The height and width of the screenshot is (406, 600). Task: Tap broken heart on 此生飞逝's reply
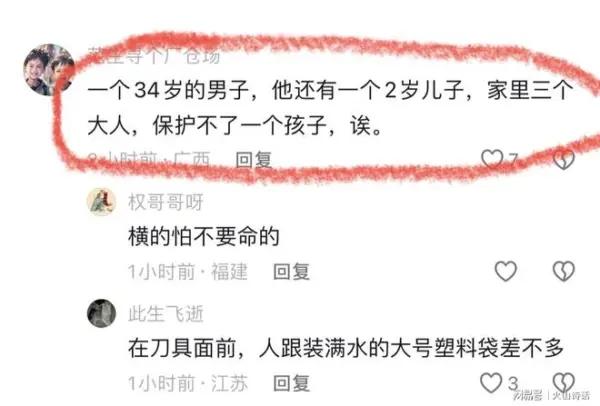click(564, 383)
